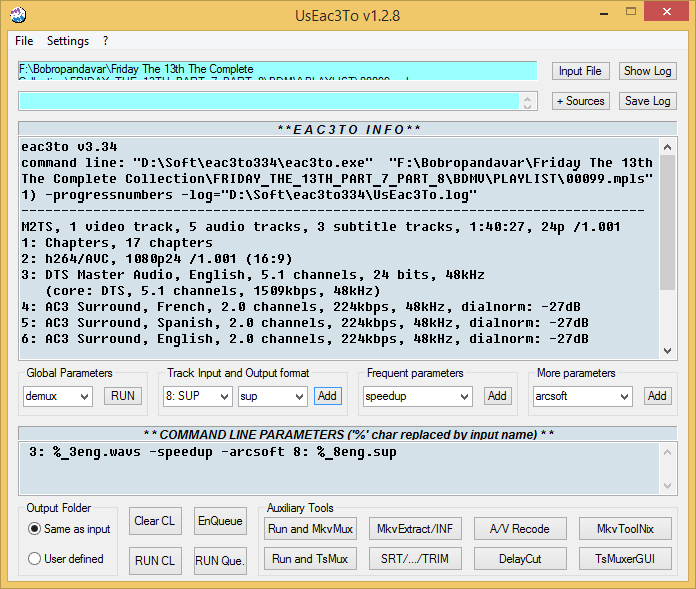Open the Settings menu
The width and height of the screenshot is (696, 589).
click(x=68, y=41)
